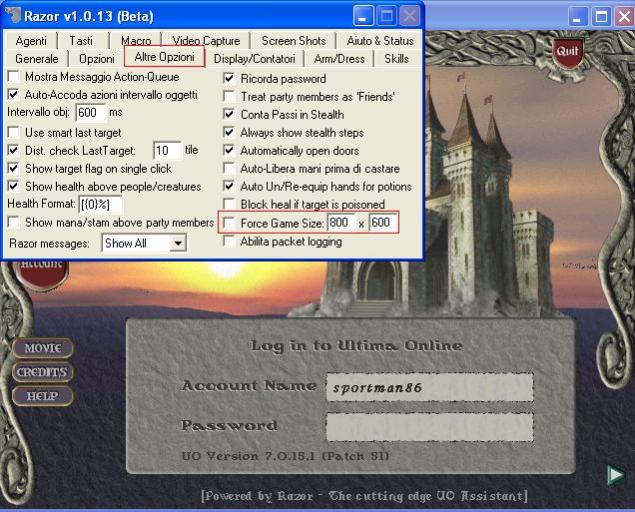Disable Always show stealth steps

230,133
